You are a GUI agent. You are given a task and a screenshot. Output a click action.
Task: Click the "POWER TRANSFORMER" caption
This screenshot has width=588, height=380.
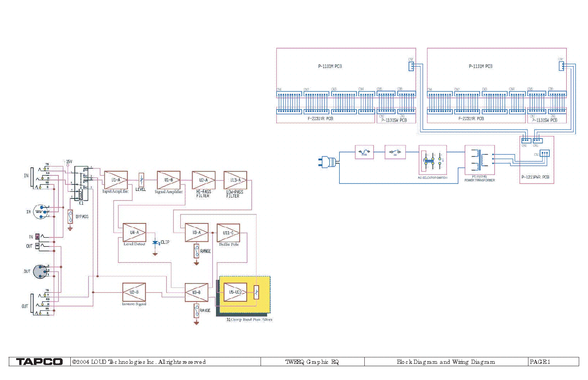coord(480,180)
